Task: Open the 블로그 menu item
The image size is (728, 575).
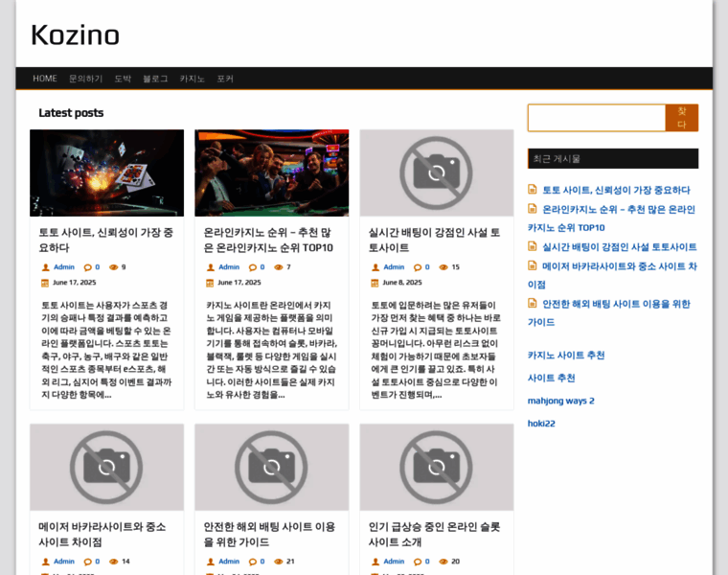Action: coord(155,79)
